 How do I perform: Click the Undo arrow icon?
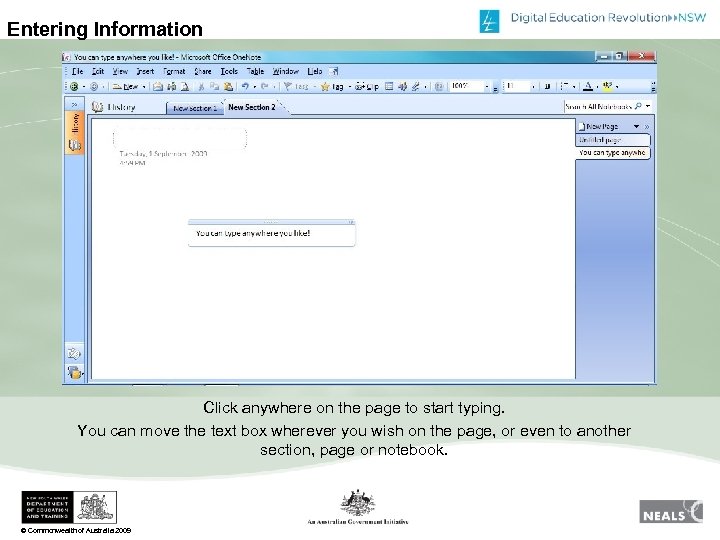245,86
